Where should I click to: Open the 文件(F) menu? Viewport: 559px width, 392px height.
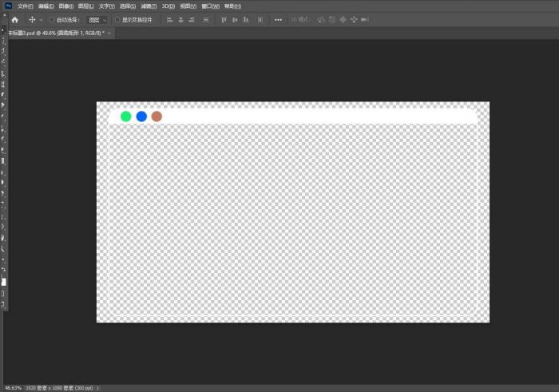pos(26,6)
